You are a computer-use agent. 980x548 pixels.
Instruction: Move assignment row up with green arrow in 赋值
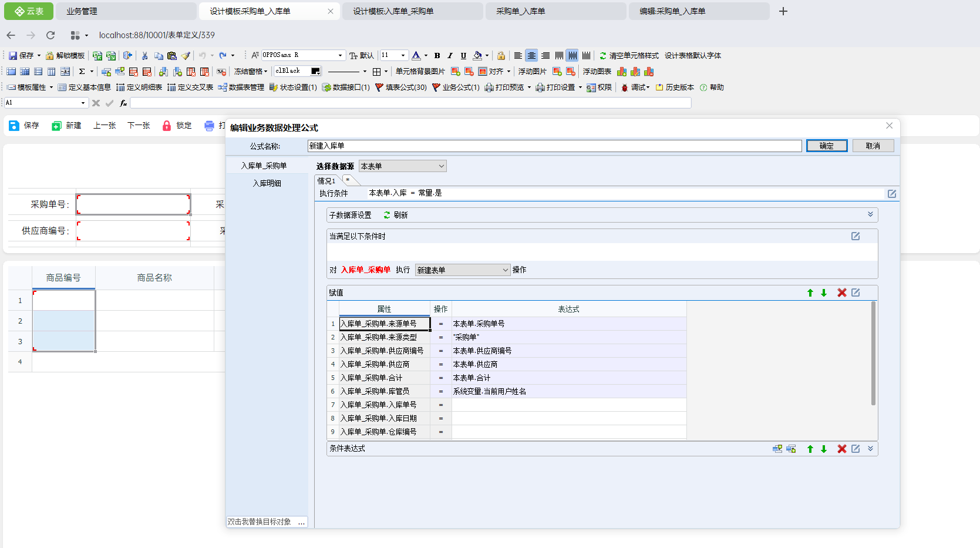pyautogui.click(x=810, y=293)
